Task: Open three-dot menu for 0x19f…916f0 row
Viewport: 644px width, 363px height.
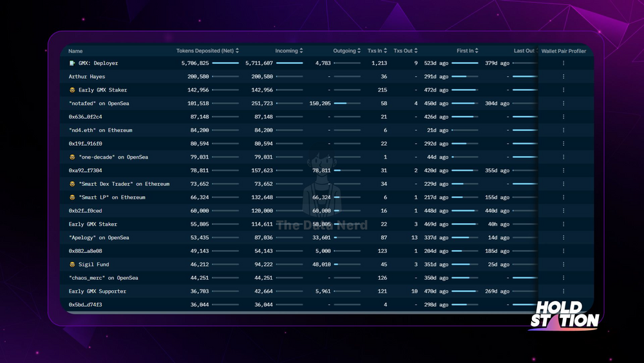Action: click(563, 144)
